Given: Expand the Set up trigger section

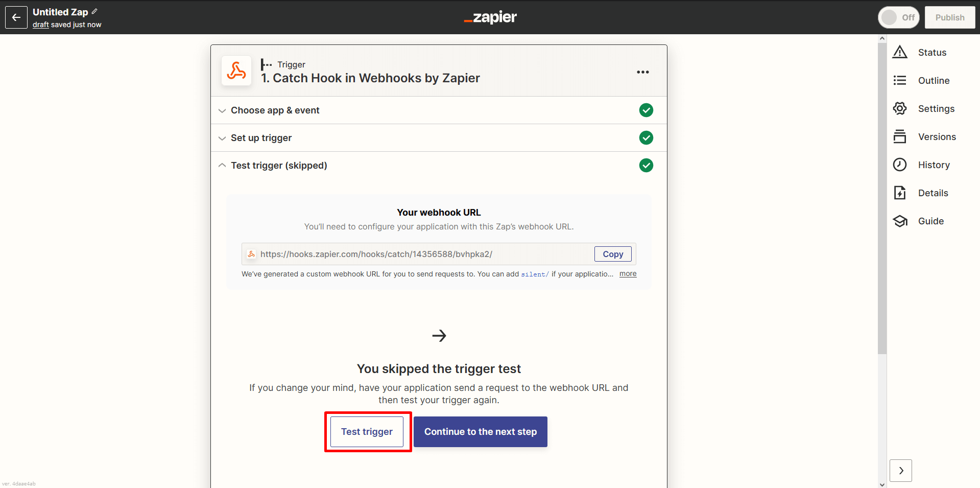Looking at the screenshot, I should (261, 138).
